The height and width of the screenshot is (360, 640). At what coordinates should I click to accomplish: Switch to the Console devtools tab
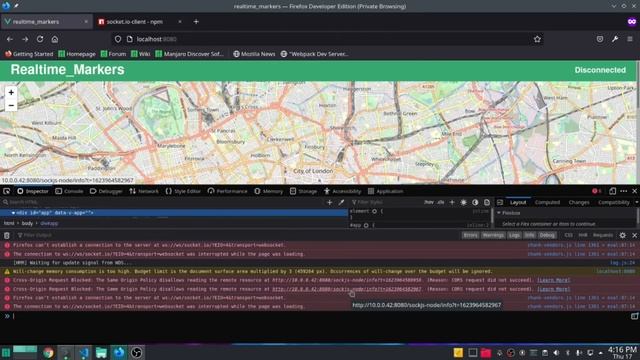(x=69, y=191)
